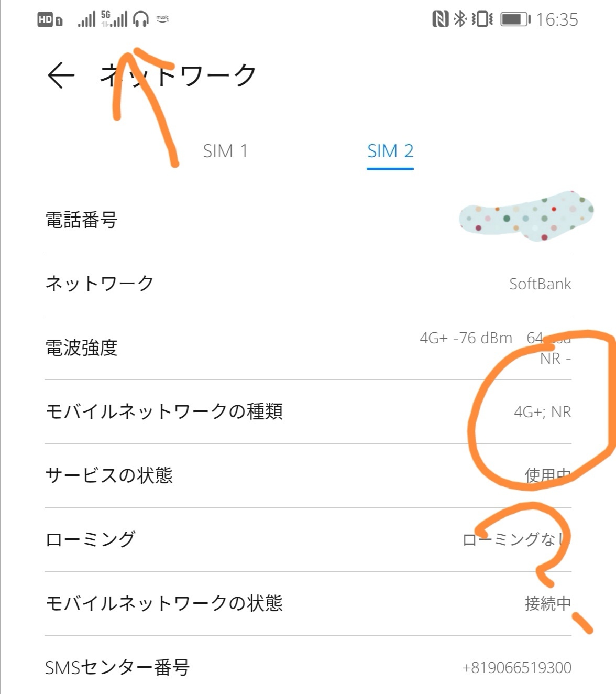616x694 pixels.
Task: Tap the 5G signal strength icon
Action: coord(115,19)
